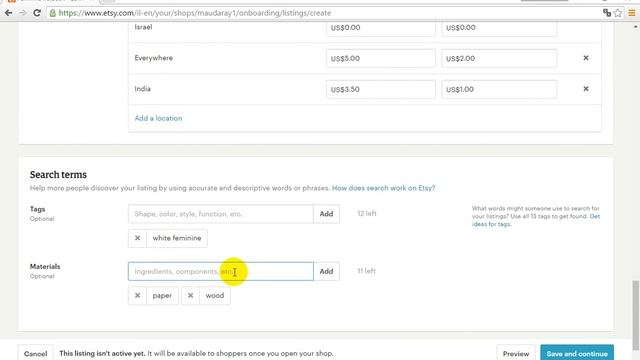640x360 pixels.
Task: Click the Cancel button
Action: click(36, 353)
